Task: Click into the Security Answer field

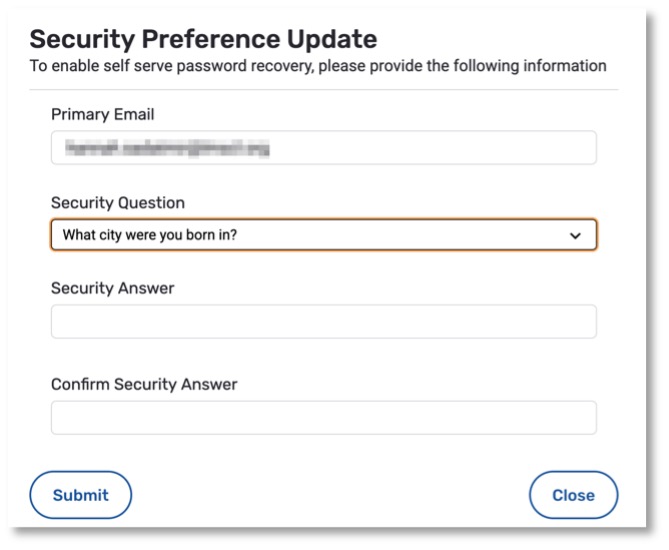Action: pos(323,322)
